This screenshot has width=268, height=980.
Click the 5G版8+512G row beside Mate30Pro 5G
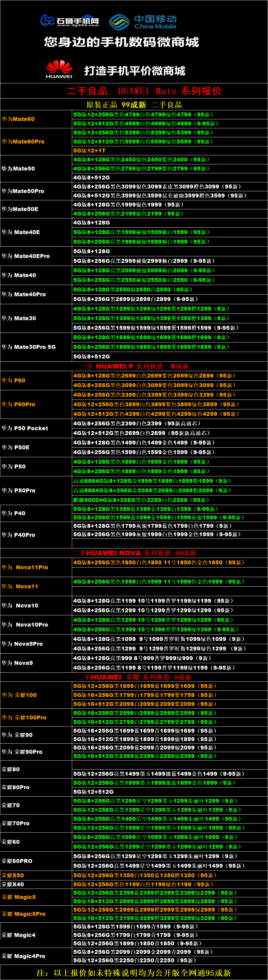(170, 356)
